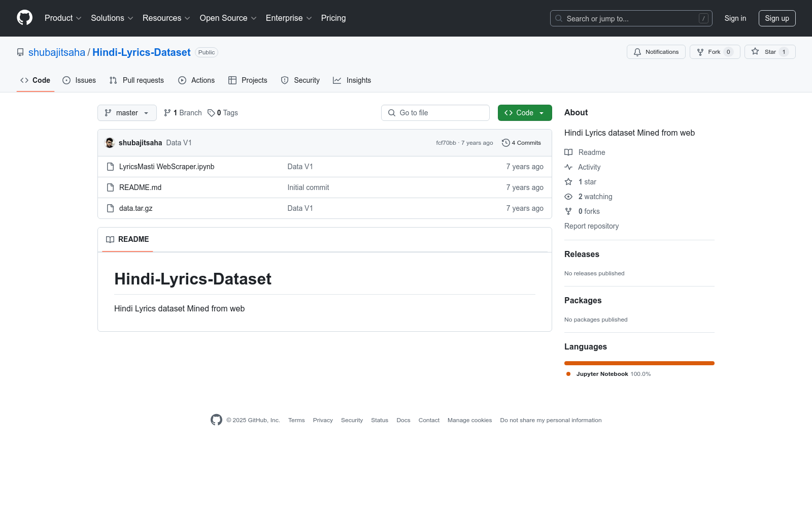
Task: Open the Pull requests tab
Action: coord(137,80)
